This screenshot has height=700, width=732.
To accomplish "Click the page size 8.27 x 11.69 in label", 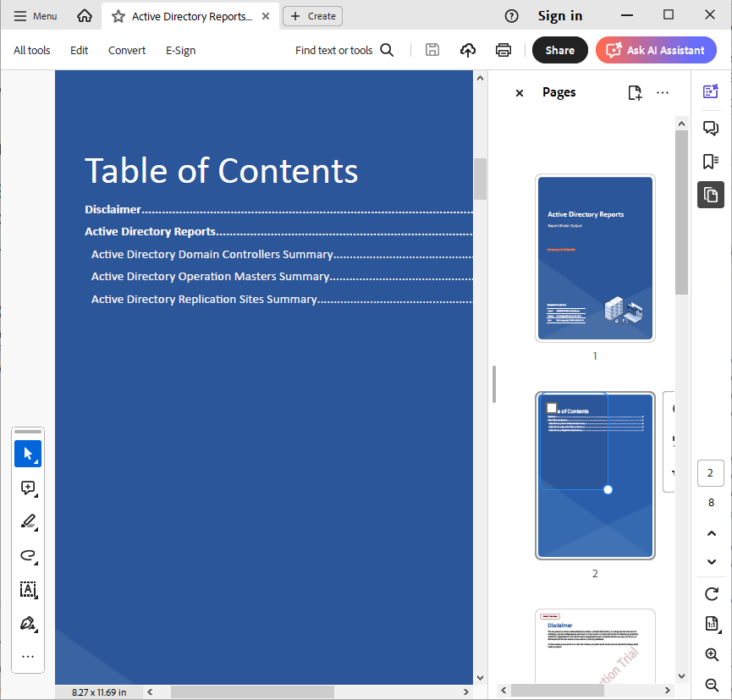I will tap(99, 692).
